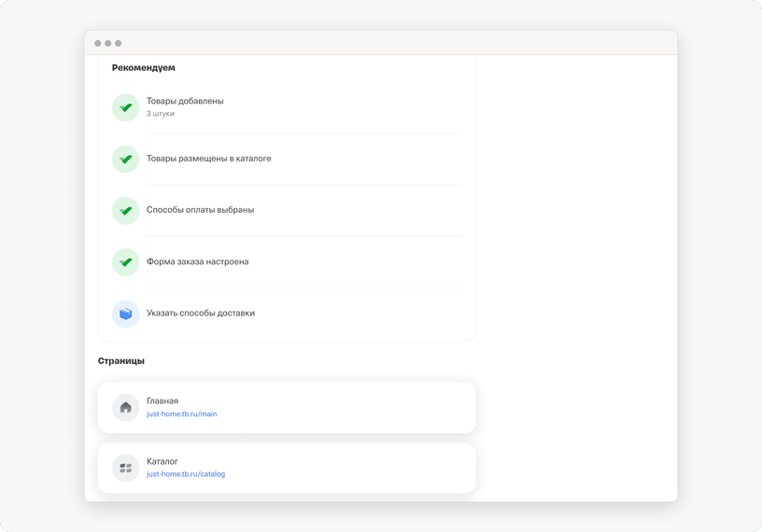
Task: Click the 3 штуки subtitle text
Action: tap(161, 114)
